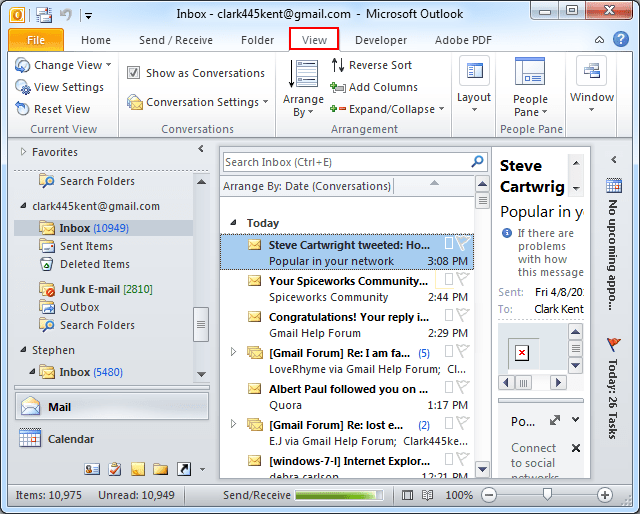Click the Undo icon in quick access toolbar
Screen dimensions: 640x514
pyautogui.click(x=66, y=15)
